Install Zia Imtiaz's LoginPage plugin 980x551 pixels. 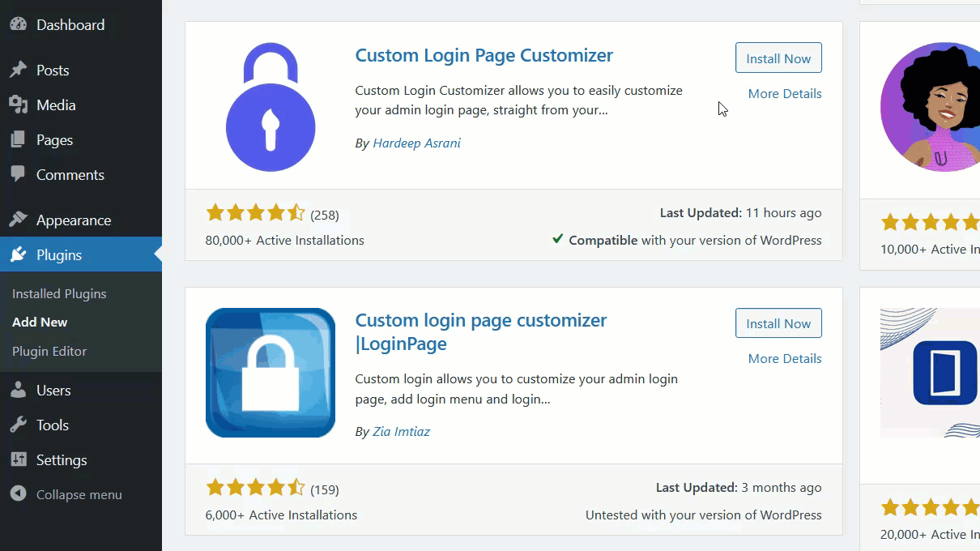(778, 323)
